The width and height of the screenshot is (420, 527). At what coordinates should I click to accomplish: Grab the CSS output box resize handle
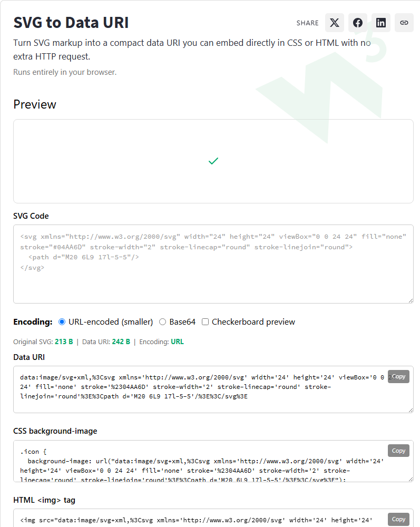point(411,479)
